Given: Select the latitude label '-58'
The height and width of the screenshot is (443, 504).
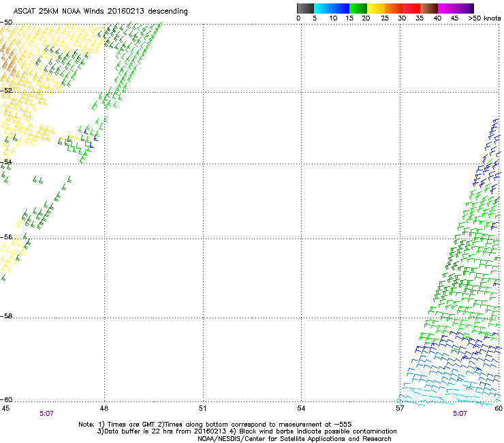Looking at the screenshot, I should [x=6, y=316].
